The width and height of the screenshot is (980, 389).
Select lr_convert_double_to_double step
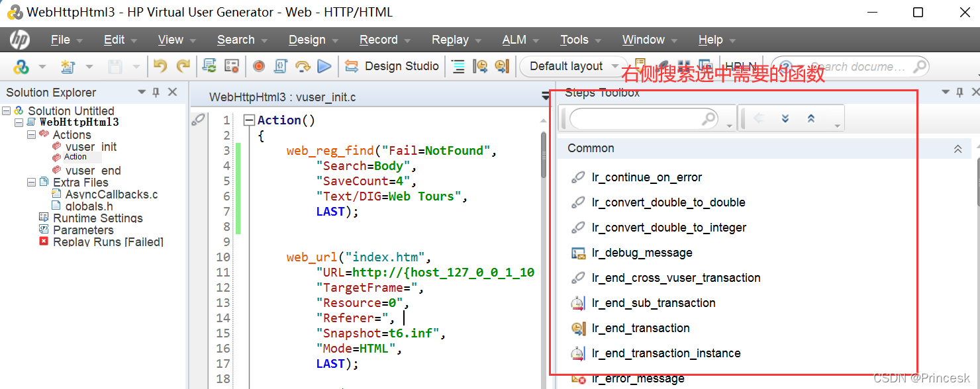(669, 202)
